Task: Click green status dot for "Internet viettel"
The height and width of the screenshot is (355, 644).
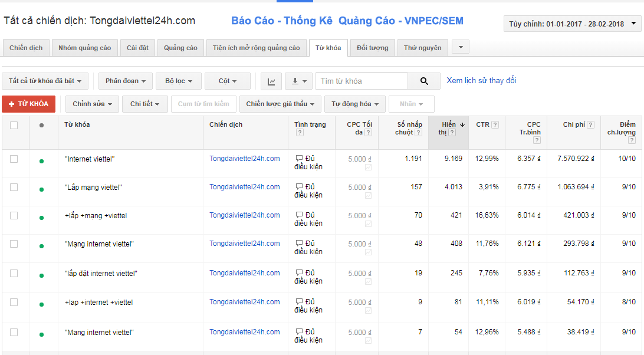Action: tap(41, 161)
